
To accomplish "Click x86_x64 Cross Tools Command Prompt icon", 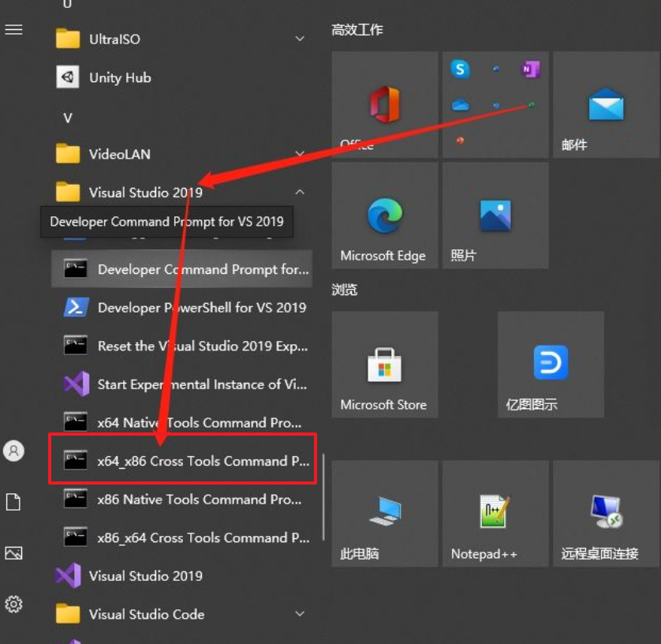I will tap(76, 537).
